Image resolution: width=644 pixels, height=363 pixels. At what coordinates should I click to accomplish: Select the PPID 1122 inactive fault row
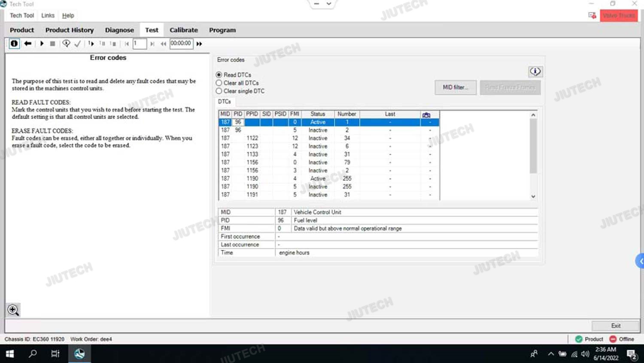click(318, 138)
